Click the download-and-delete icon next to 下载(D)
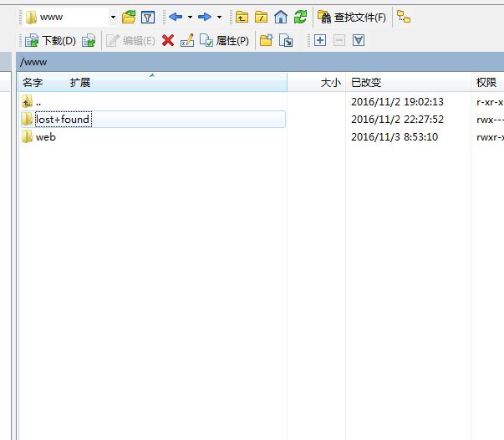The height and width of the screenshot is (440, 504). tap(89, 40)
